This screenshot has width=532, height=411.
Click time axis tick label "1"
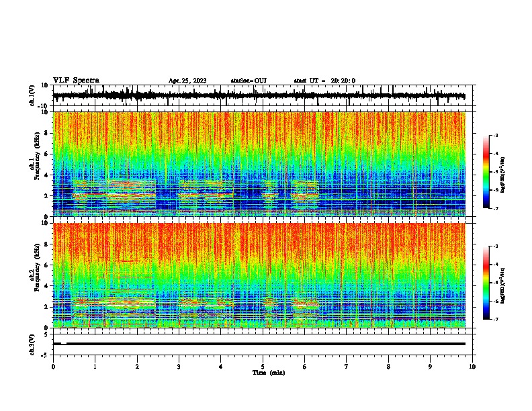[95, 367]
